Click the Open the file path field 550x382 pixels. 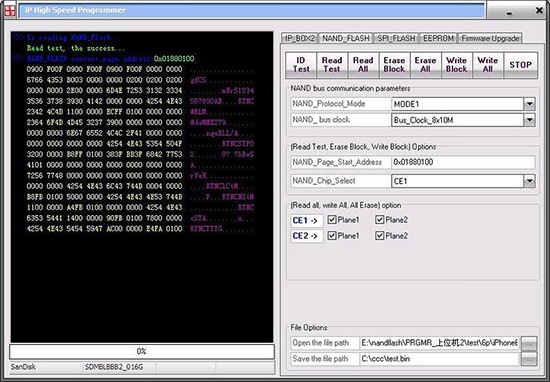440,343
